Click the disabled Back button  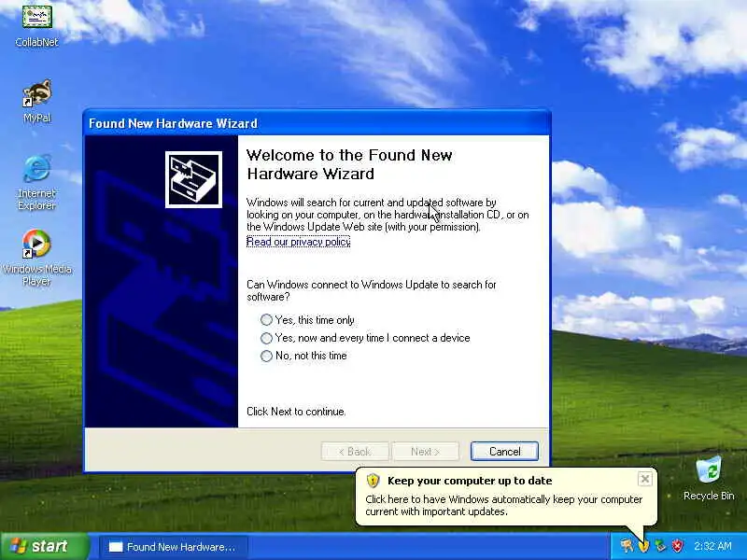coord(355,451)
